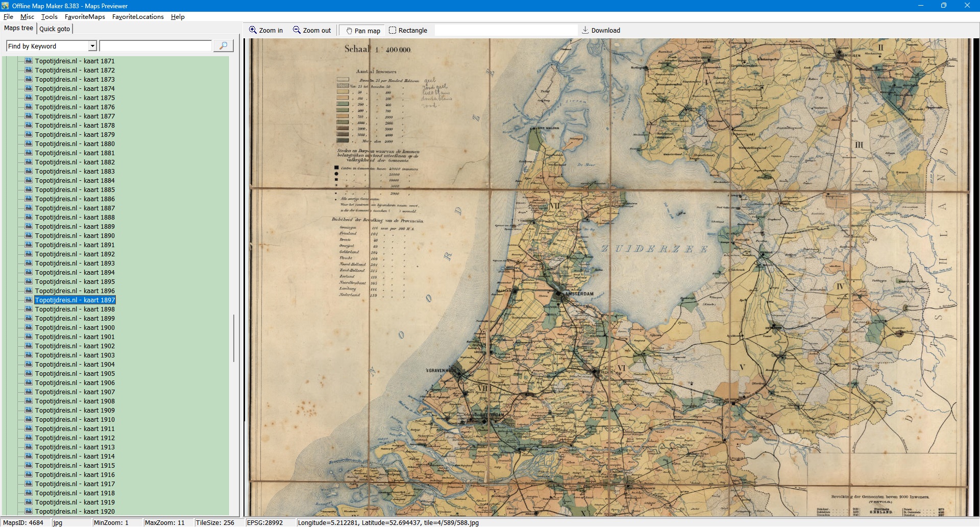Switch to the Maps tree tab
Viewport: 980px width, 527px height.
(18, 28)
